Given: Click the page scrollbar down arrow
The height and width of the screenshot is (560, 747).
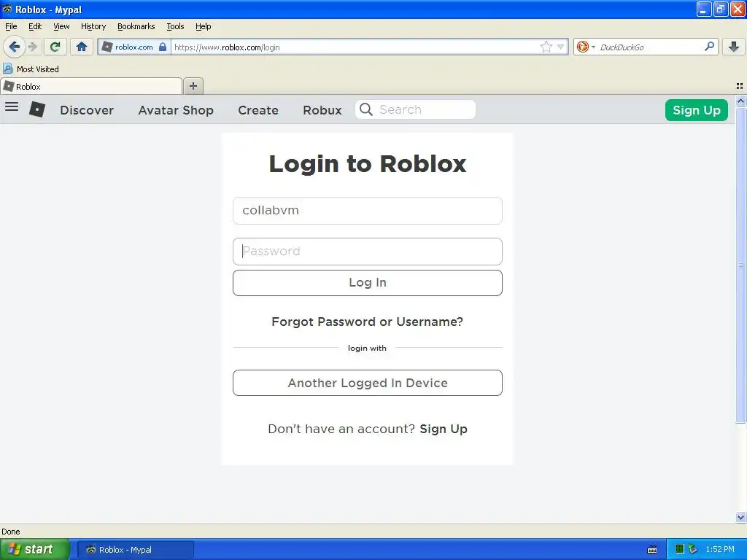Looking at the screenshot, I should pyautogui.click(x=740, y=517).
